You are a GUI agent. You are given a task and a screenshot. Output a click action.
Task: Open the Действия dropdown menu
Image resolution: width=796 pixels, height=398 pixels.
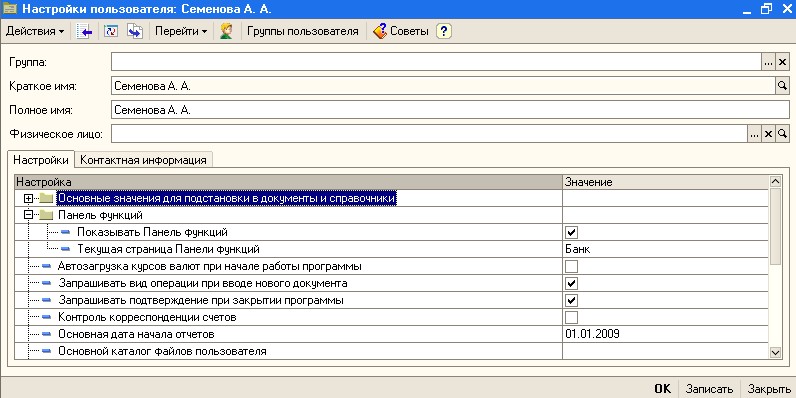pos(35,31)
